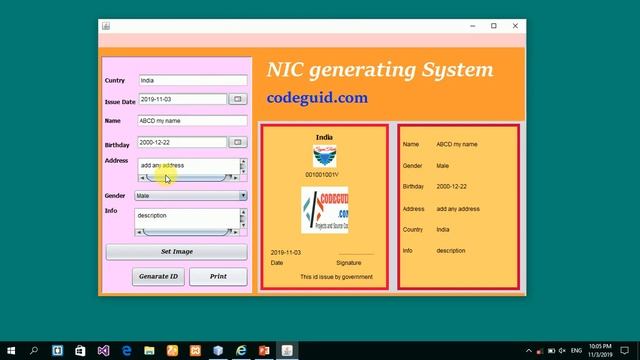Click the volume tray icon

click(562, 351)
